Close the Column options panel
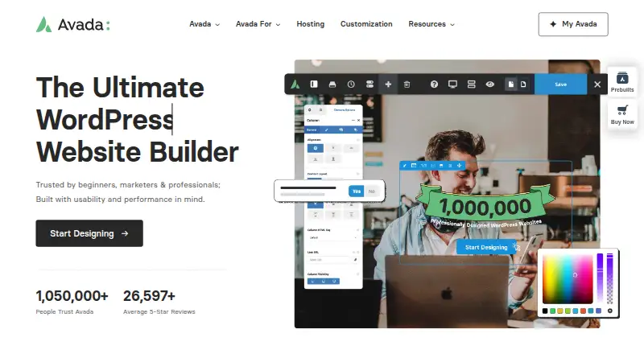644x354 pixels. (x=358, y=121)
